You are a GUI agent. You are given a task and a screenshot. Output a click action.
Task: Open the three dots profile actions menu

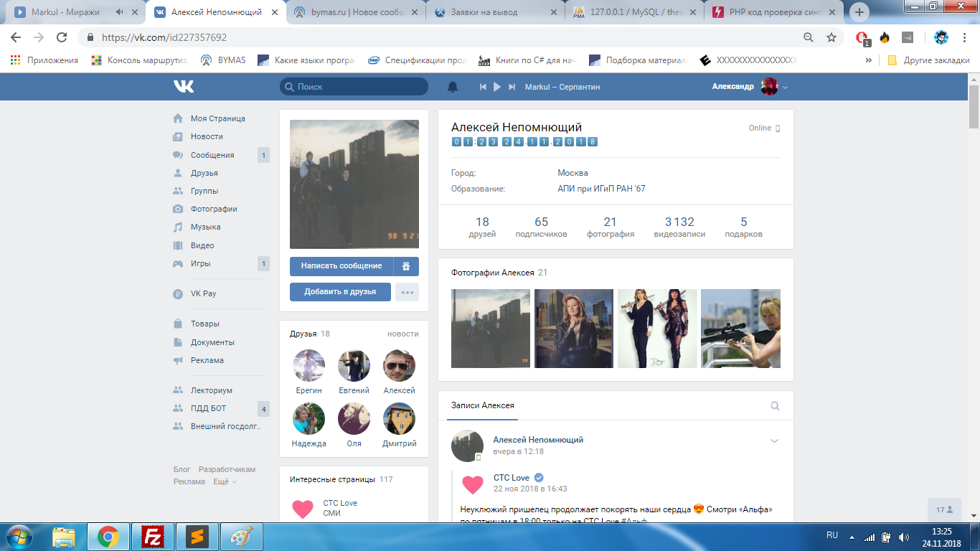coord(407,292)
